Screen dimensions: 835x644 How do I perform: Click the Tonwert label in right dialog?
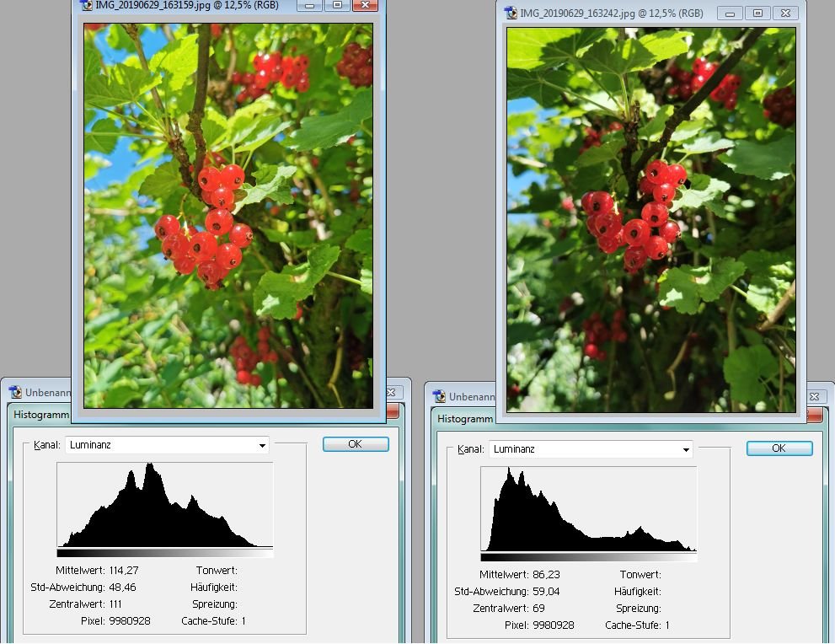(640, 575)
